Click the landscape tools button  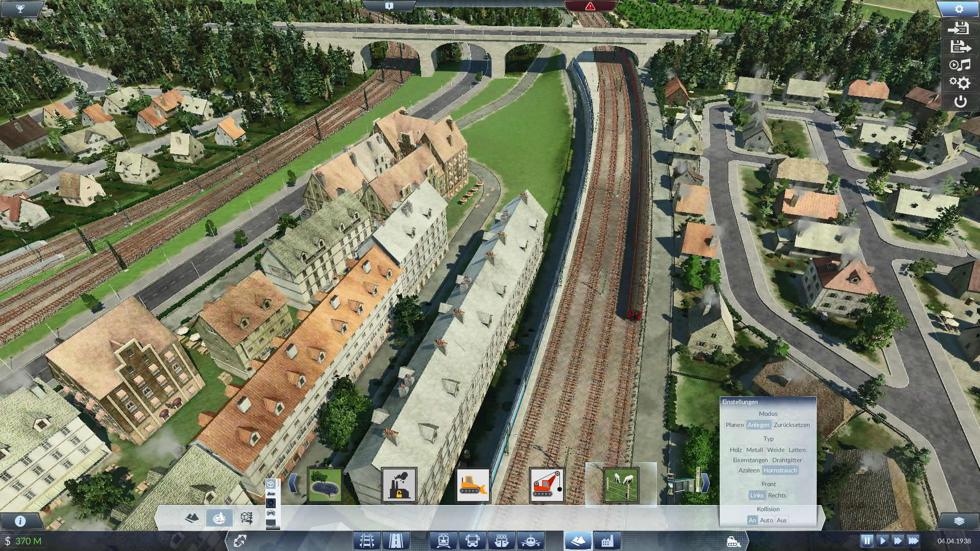point(578,540)
